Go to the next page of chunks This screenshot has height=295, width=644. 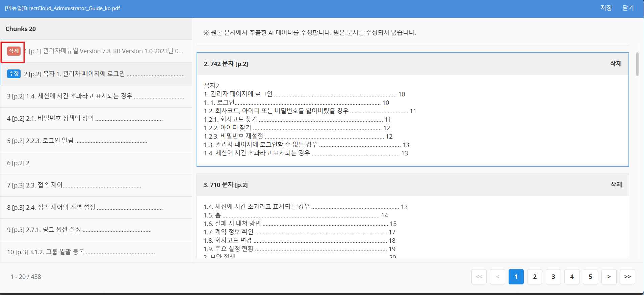point(609,276)
